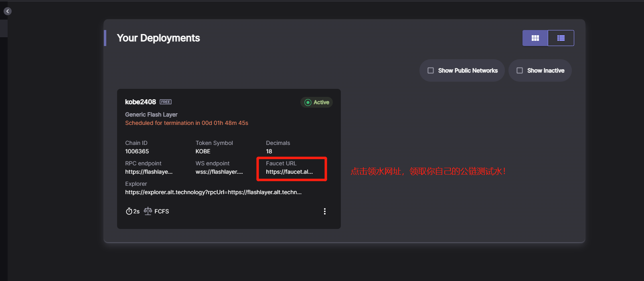This screenshot has height=281, width=644.
Task: Click the Chain ID value 1006365
Action: point(137,151)
